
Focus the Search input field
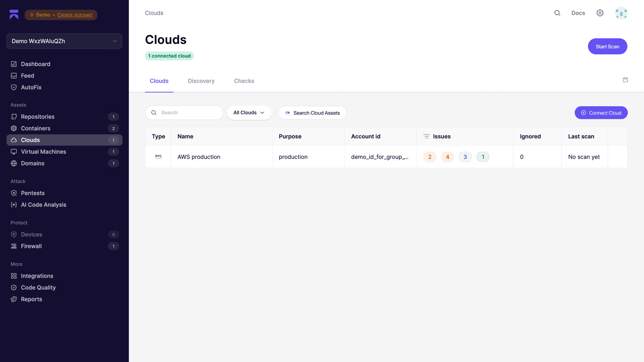pos(184,113)
